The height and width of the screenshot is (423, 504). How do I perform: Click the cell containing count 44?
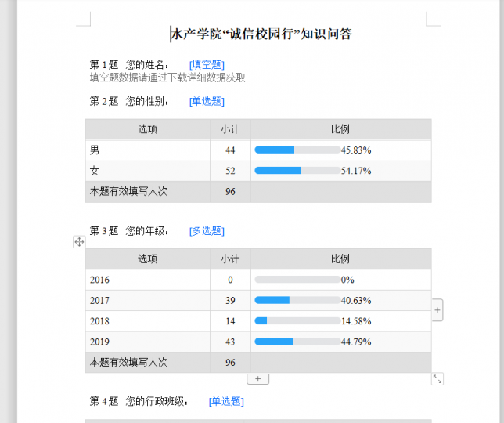[x=230, y=150]
